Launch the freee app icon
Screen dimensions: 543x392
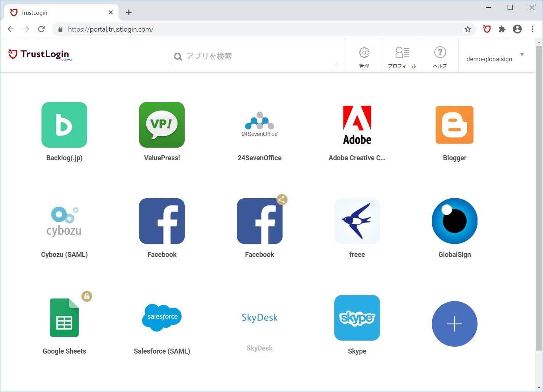tap(357, 221)
